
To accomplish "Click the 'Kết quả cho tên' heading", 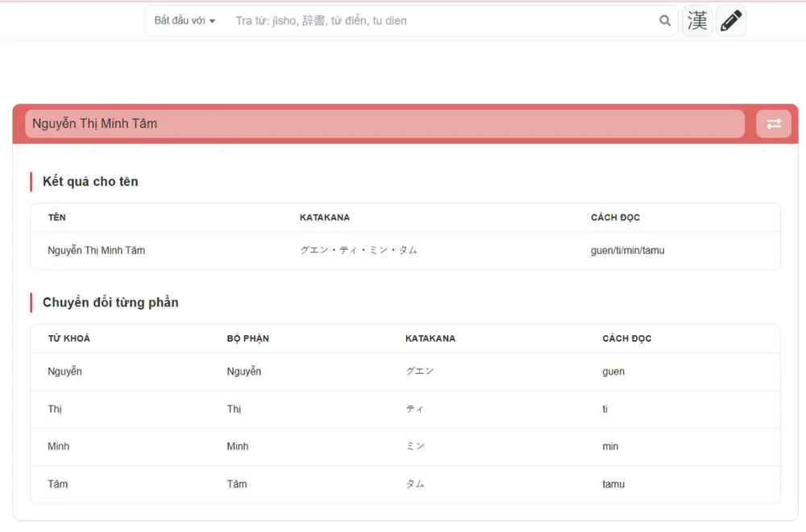I will point(91,181).
